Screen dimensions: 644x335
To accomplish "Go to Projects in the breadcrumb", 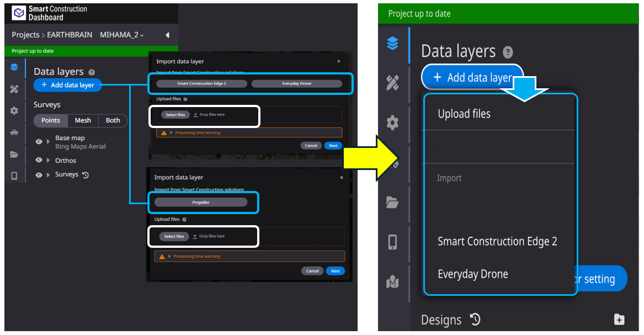I will tap(25, 35).
